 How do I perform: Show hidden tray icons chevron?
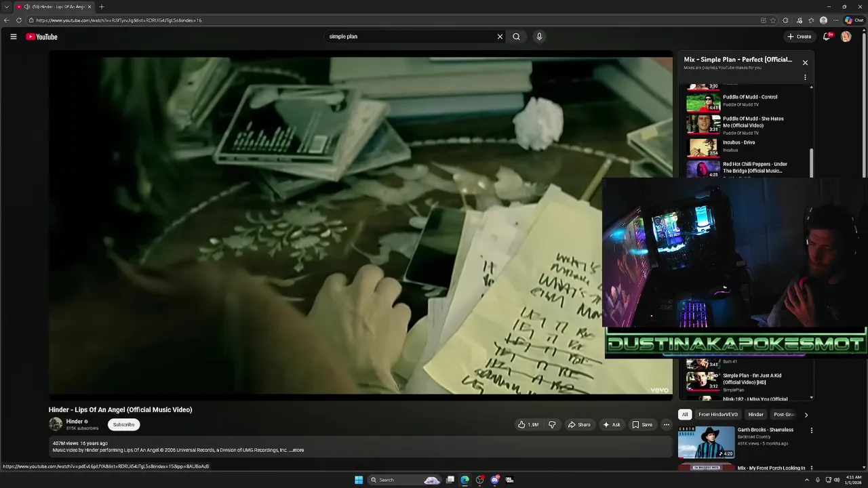[x=806, y=480]
